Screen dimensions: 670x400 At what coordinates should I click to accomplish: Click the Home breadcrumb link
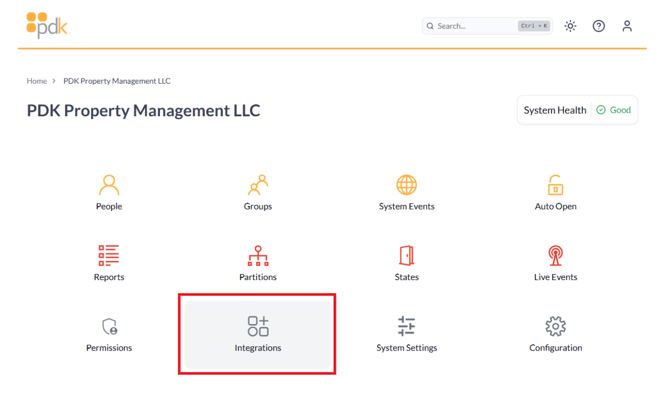[37, 81]
